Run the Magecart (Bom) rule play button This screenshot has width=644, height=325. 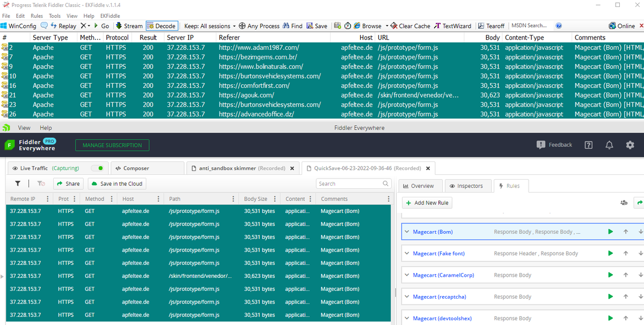pyautogui.click(x=610, y=232)
